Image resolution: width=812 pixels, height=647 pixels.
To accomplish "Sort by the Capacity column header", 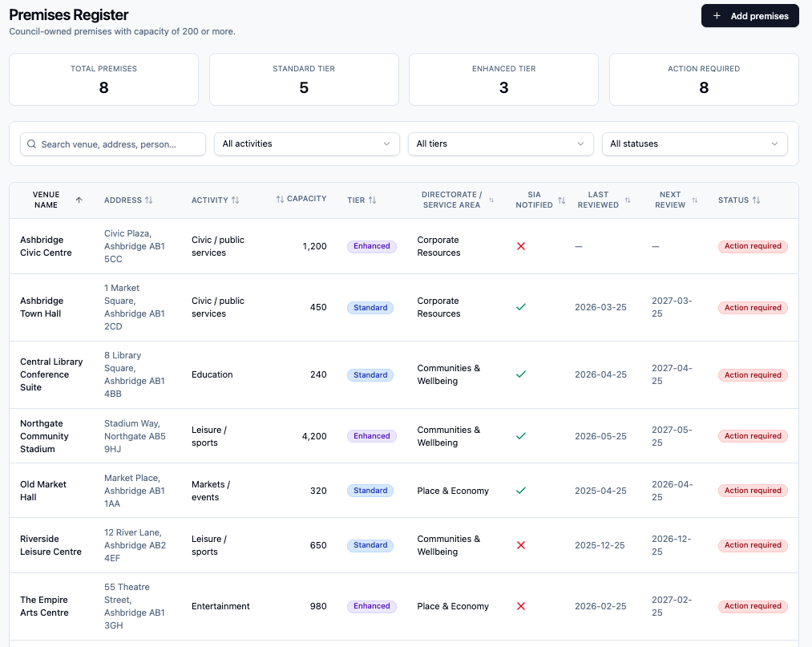I will [301, 199].
